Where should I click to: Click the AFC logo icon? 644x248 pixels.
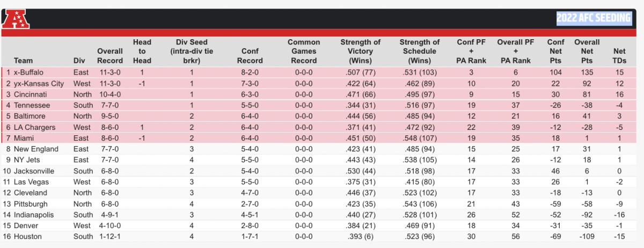coord(17,19)
